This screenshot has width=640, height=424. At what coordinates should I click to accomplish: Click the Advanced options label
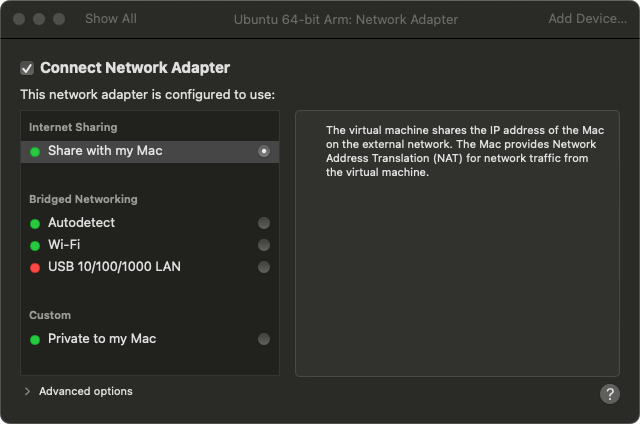tap(86, 391)
